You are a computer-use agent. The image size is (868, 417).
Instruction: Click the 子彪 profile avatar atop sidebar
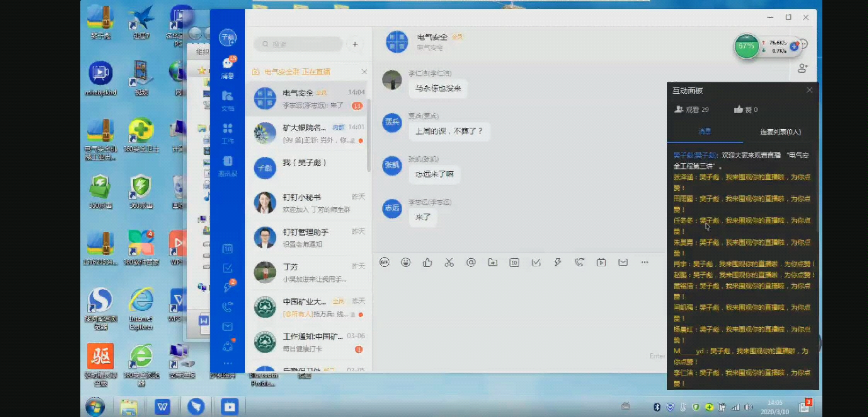tap(228, 38)
